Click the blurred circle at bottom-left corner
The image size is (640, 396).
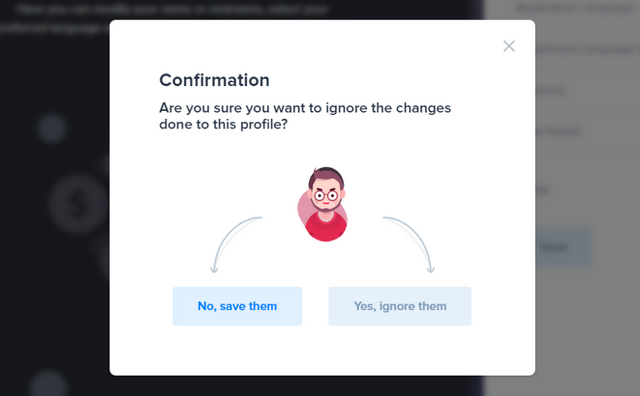pos(48,386)
